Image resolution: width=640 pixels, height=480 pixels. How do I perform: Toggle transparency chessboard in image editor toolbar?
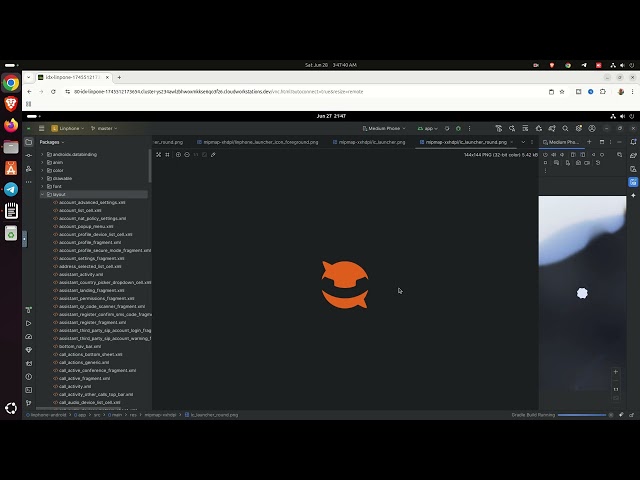pos(158,155)
